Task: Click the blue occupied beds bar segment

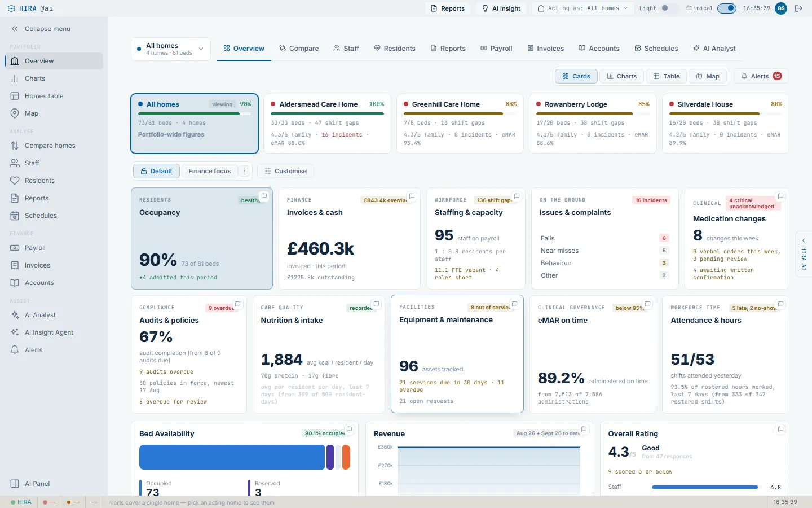Action: (x=232, y=457)
